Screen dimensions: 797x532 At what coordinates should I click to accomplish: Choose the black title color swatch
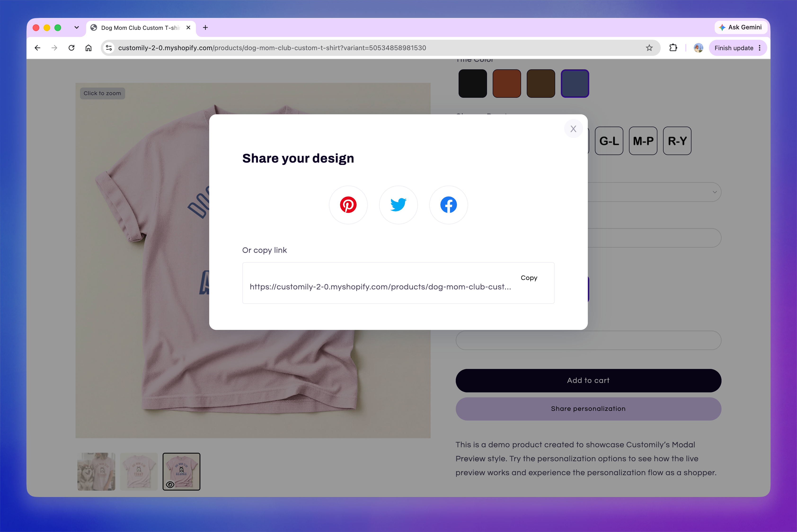coord(473,84)
